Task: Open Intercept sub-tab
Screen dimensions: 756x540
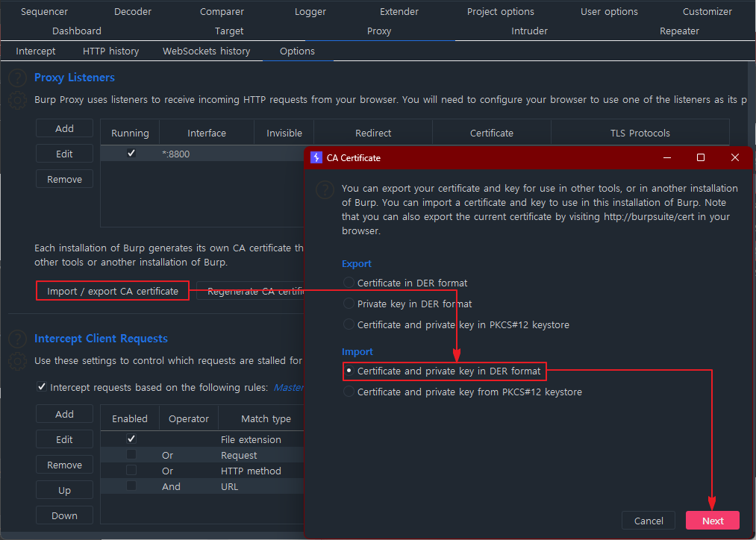Action: (x=36, y=51)
